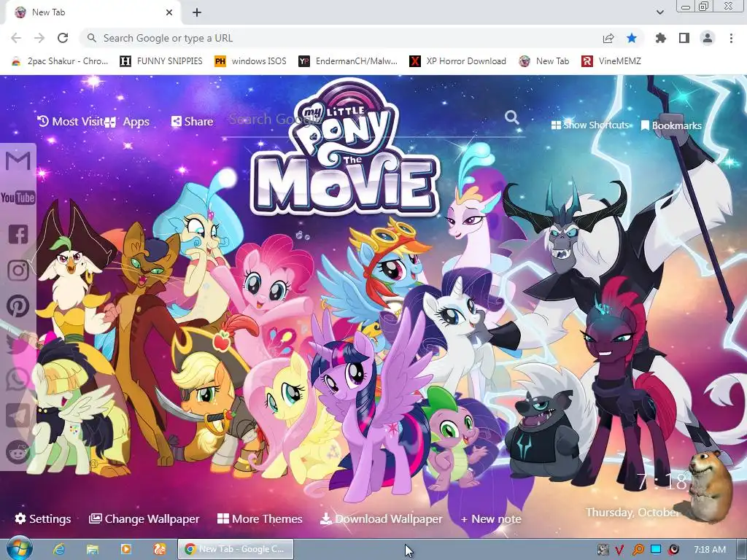Open More Themes
This screenshot has width=747, height=560.
click(x=260, y=518)
